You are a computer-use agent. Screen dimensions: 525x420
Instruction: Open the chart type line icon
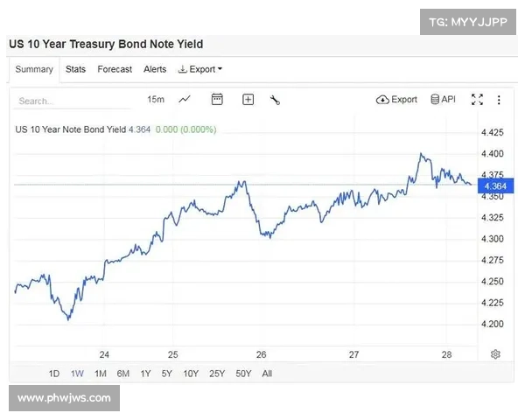coord(185,100)
